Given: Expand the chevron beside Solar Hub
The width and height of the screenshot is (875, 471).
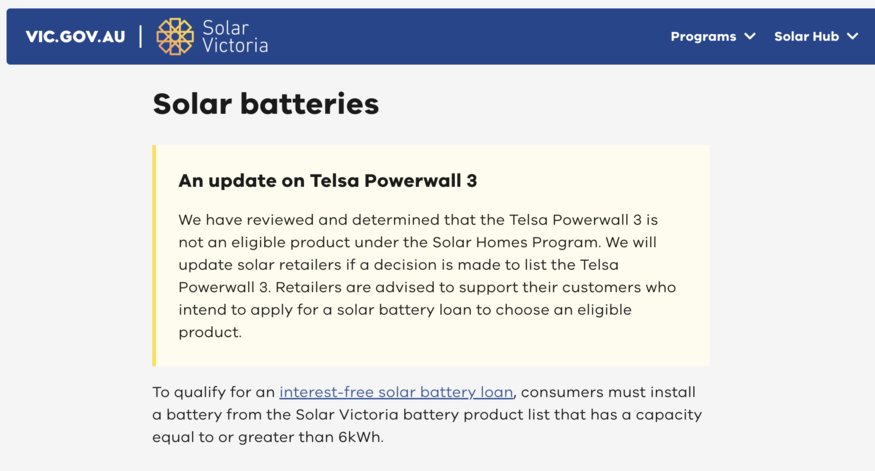Looking at the screenshot, I should click(x=852, y=36).
